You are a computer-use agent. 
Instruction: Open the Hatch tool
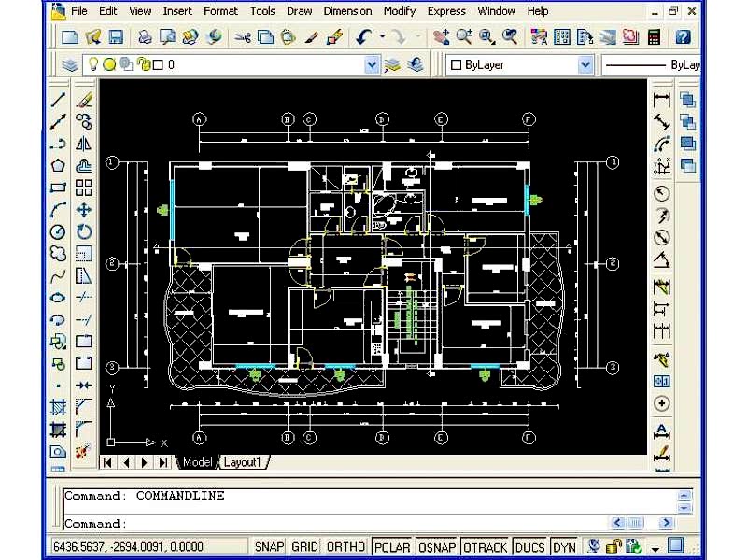(x=58, y=407)
